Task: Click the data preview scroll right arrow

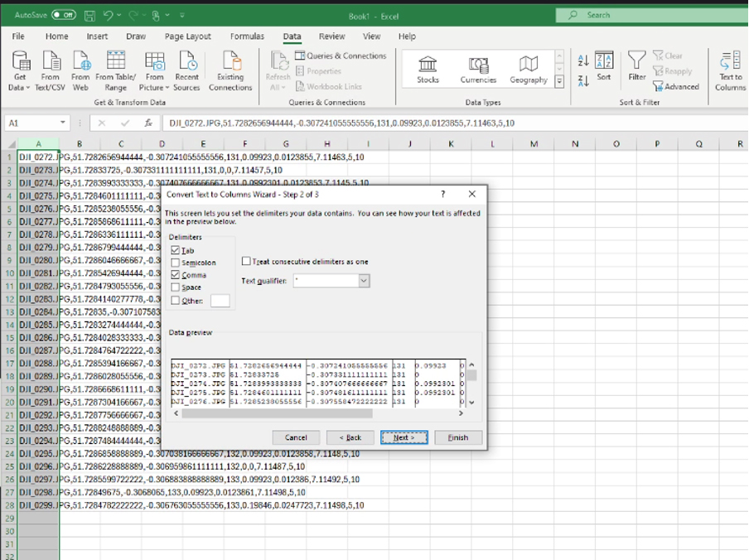Action: [x=461, y=413]
